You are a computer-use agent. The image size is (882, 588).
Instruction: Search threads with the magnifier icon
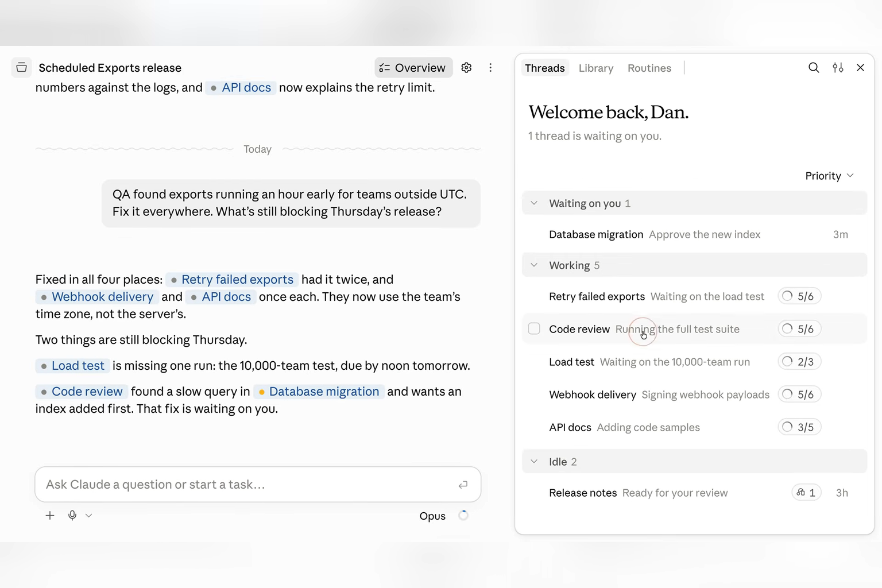pos(814,68)
